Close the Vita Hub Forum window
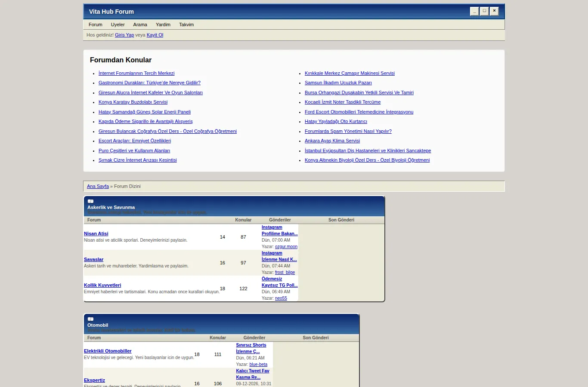588x387 pixels. [494, 11]
